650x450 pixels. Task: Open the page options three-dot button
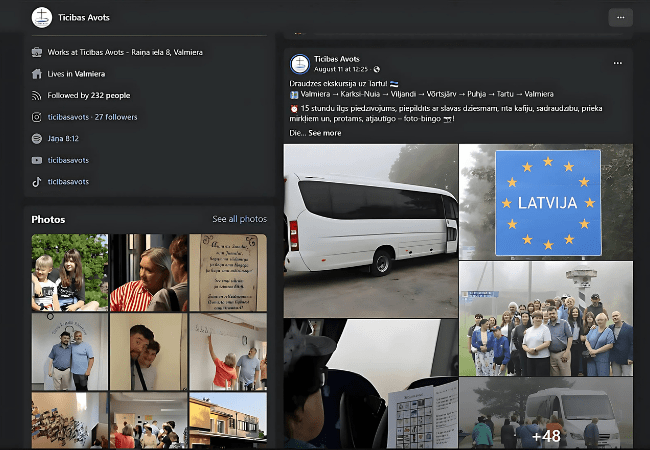620,17
